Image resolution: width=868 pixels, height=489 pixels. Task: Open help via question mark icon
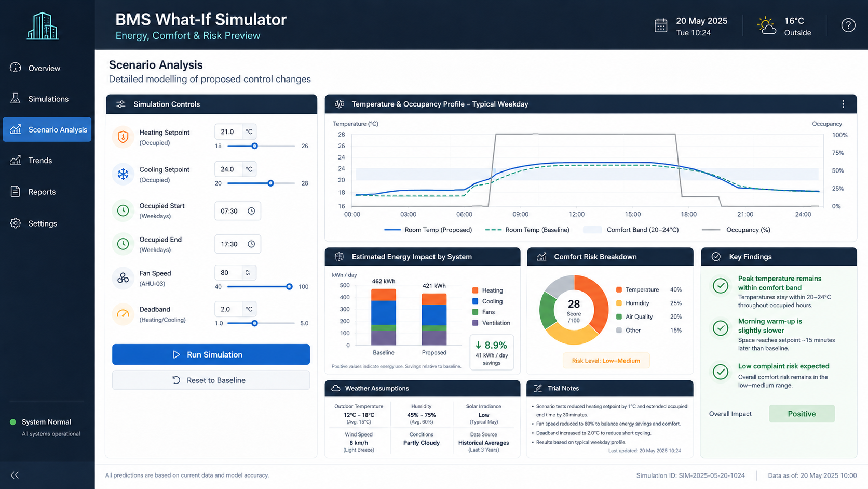(x=848, y=25)
